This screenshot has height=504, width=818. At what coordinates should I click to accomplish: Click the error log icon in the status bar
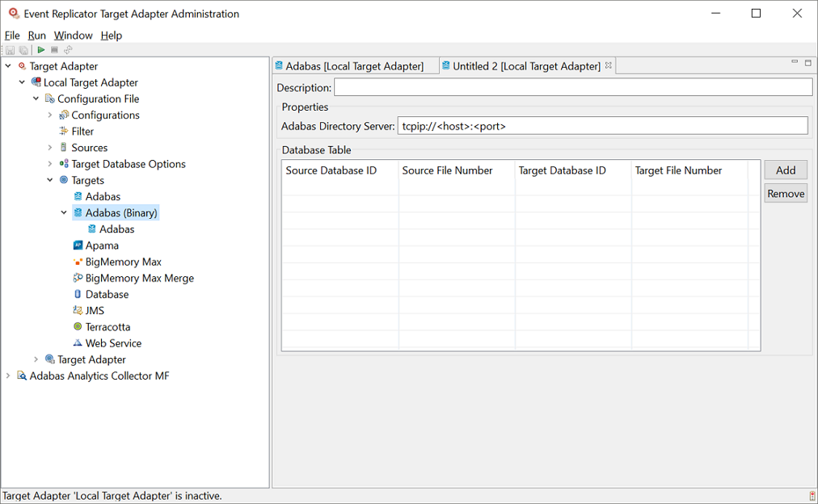point(811,494)
